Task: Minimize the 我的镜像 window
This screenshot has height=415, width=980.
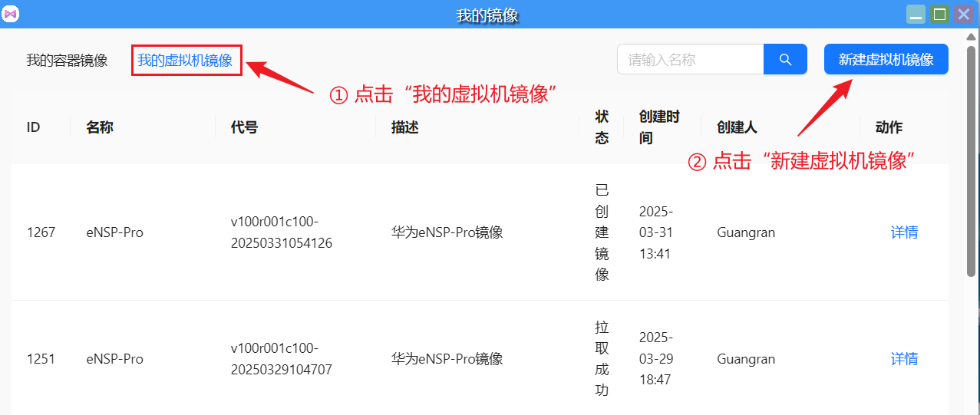Action: click(916, 14)
